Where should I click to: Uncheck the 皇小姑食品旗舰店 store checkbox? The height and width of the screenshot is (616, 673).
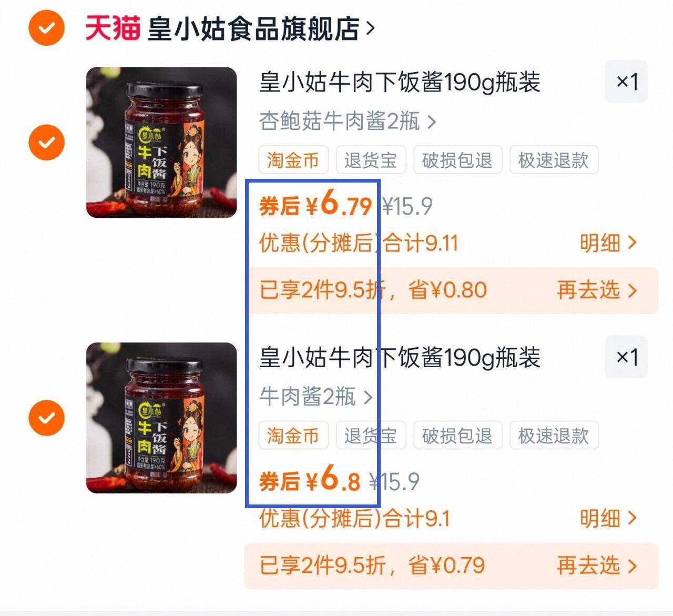[x=46, y=27]
